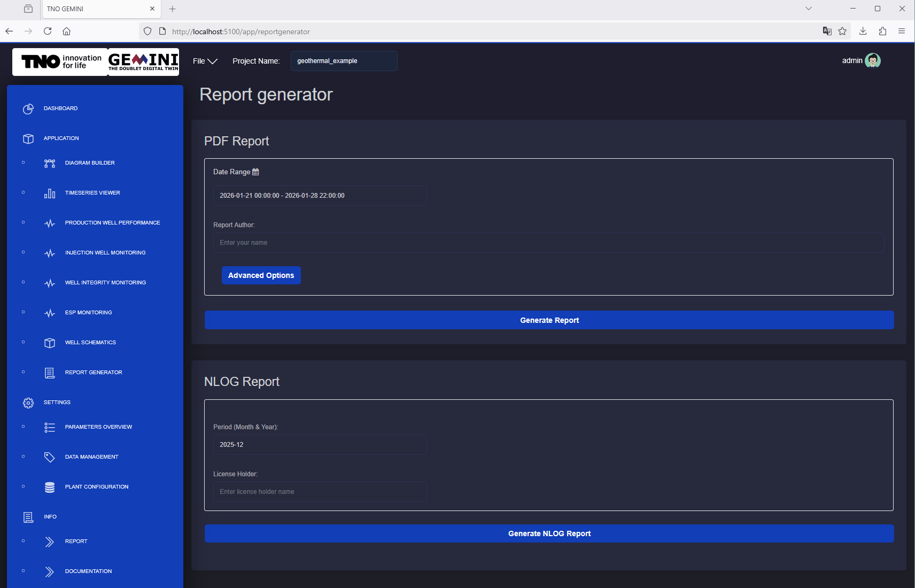Select the Production Well Performance pulse icon

point(50,223)
